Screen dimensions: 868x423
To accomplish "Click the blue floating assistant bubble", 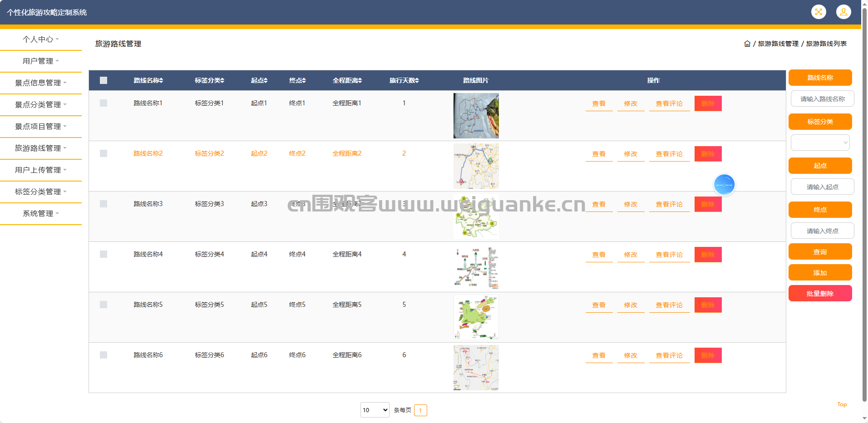I will pyautogui.click(x=724, y=185).
